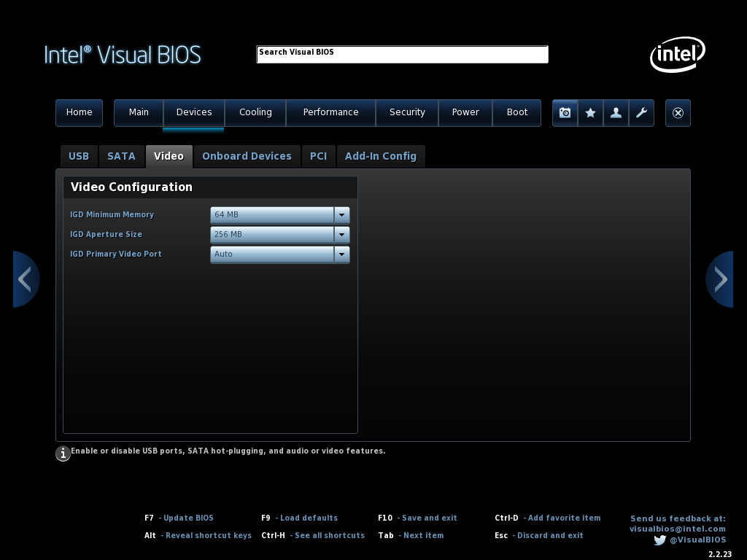Open the Onboard Devices tab
The height and width of the screenshot is (560, 747).
(x=247, y=156)
